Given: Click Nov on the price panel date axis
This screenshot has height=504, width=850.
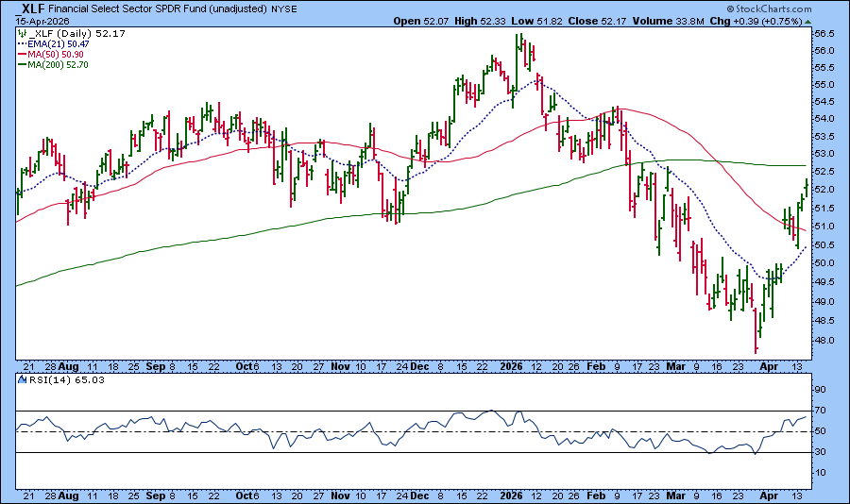Looking at the screenshot, I should pyautogui.click(x=340, y=367).
